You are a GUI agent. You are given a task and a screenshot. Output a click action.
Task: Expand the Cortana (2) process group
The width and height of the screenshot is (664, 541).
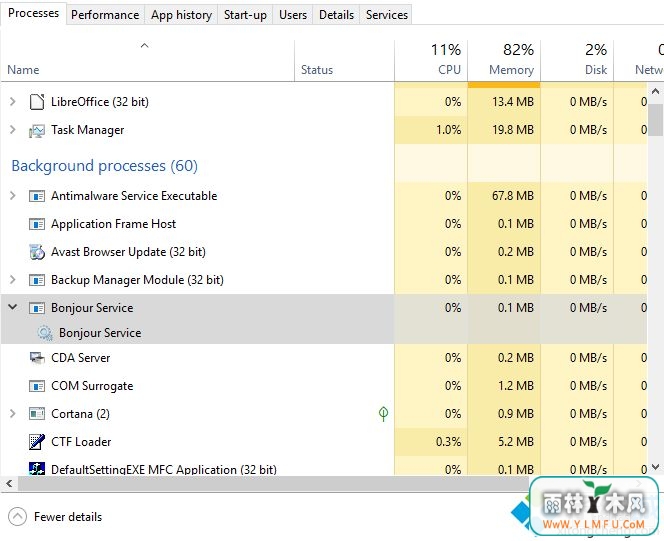(13, 414)
